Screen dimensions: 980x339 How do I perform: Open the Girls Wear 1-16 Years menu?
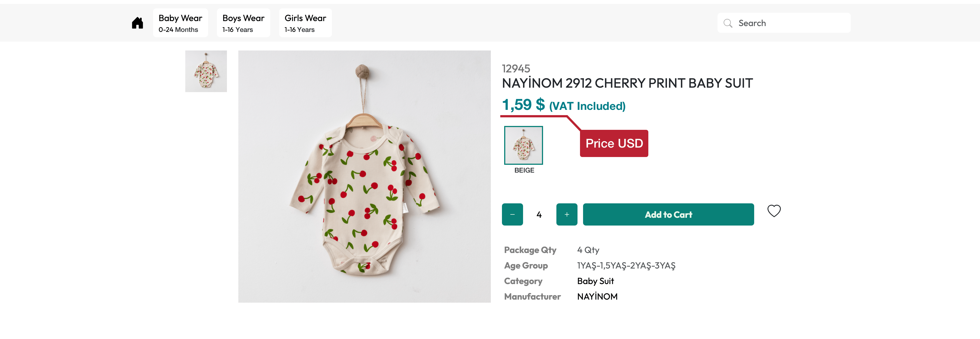click(x=305, y=23)
